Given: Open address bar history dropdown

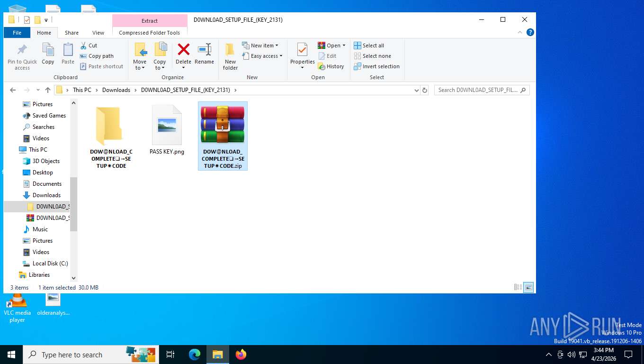Looking at the screenshot, I should pos(416,90).
